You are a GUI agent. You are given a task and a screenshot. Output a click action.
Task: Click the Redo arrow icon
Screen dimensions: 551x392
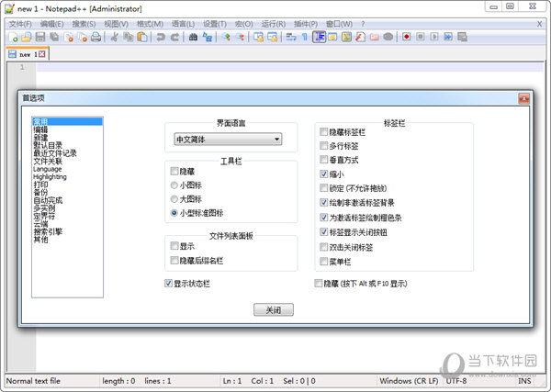(174, 37)
